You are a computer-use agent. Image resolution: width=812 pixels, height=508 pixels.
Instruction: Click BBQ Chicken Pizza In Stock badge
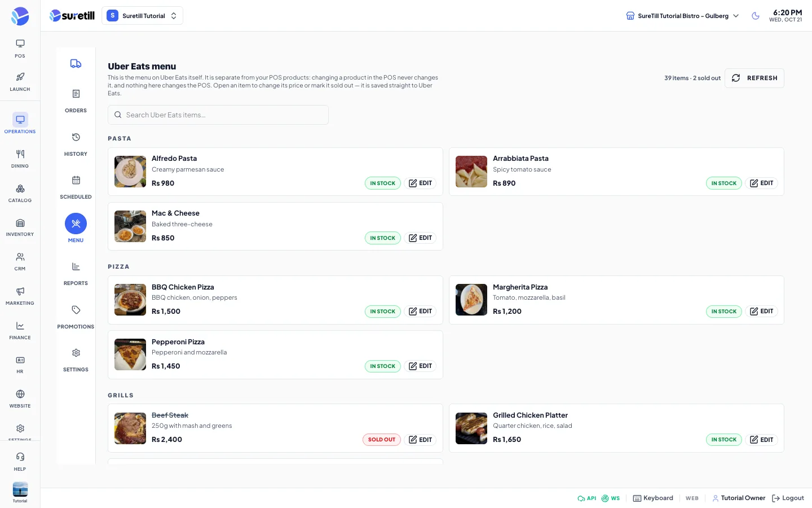click(383, 312)
